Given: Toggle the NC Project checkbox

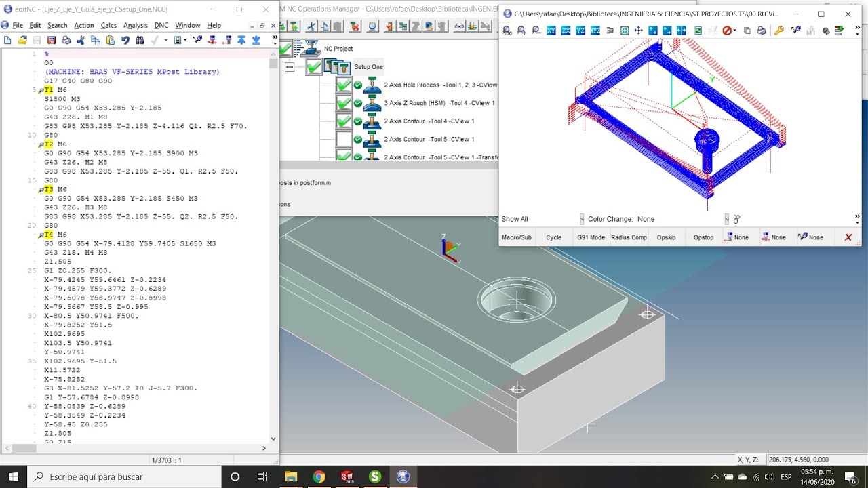Looking at the screenshot, I should [285, 49].
